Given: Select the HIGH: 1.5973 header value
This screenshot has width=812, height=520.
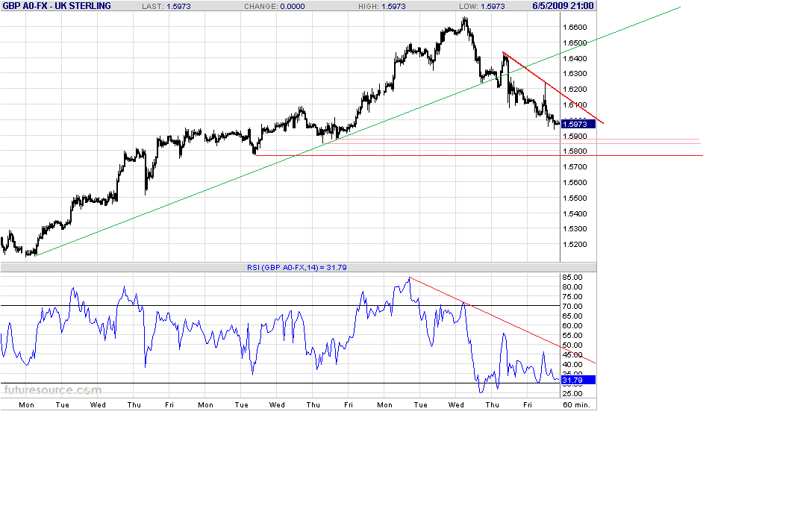Looking at the screenshot, I should (382, 6).
